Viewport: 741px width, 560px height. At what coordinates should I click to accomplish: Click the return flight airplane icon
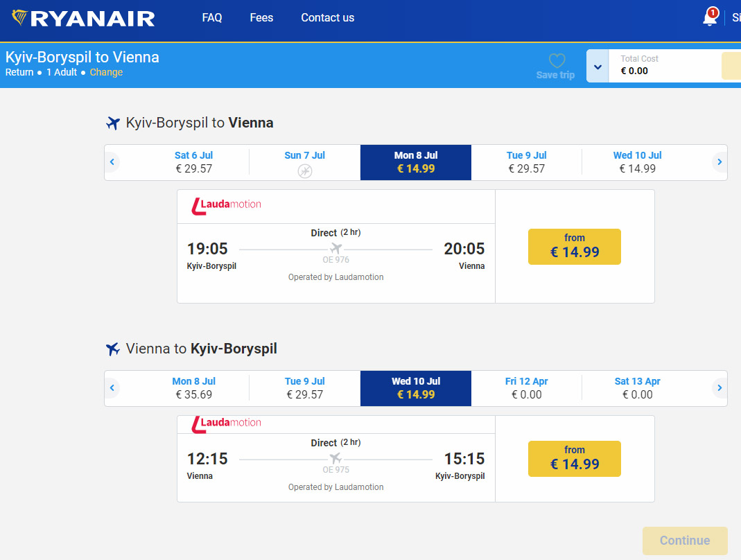click(x=113, y=349)
